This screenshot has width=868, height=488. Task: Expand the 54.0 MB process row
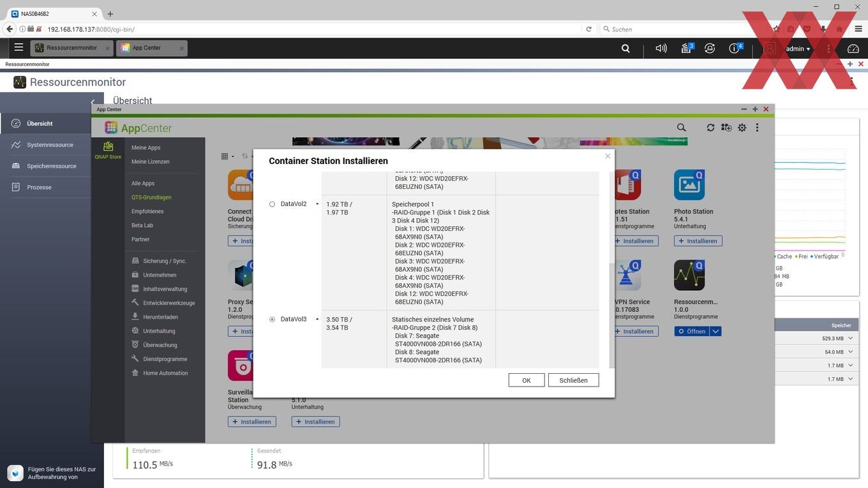click(x=850, y=351)
